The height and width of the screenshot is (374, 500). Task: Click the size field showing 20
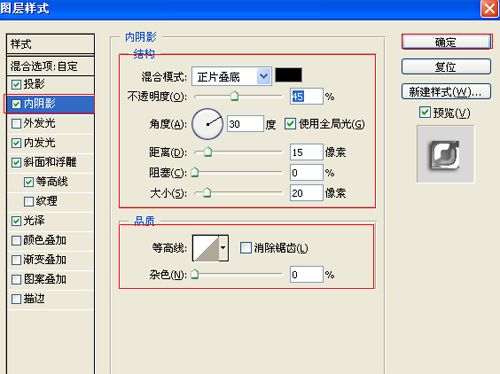pos(307,193)
